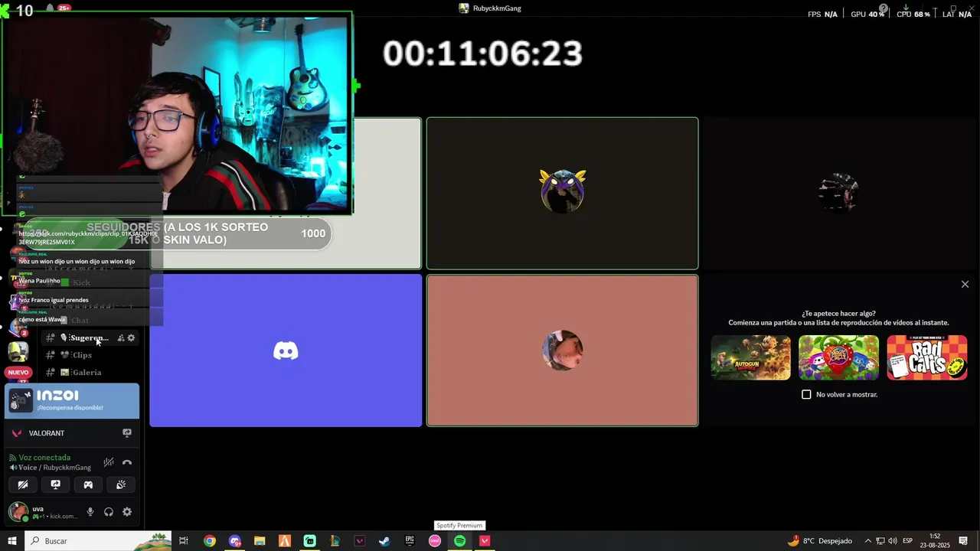Open Discord from the taskbar
Screen dimensions: 980x551
tap(234, 541)
